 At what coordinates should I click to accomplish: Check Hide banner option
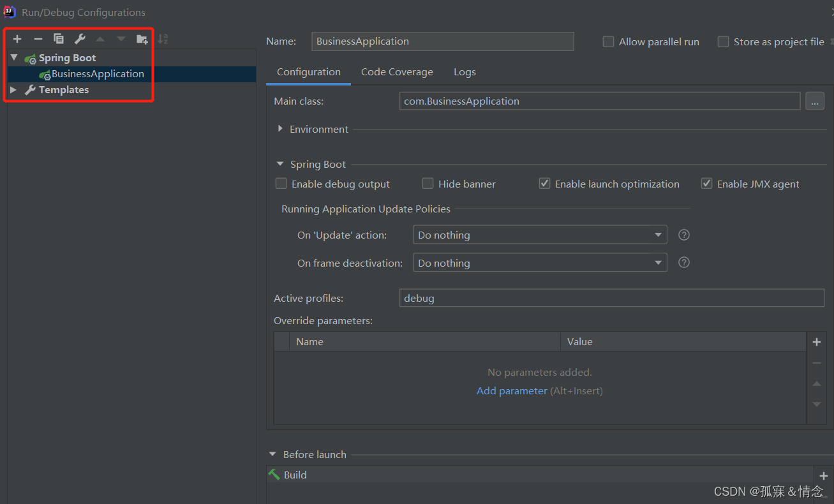coord(428,184)
